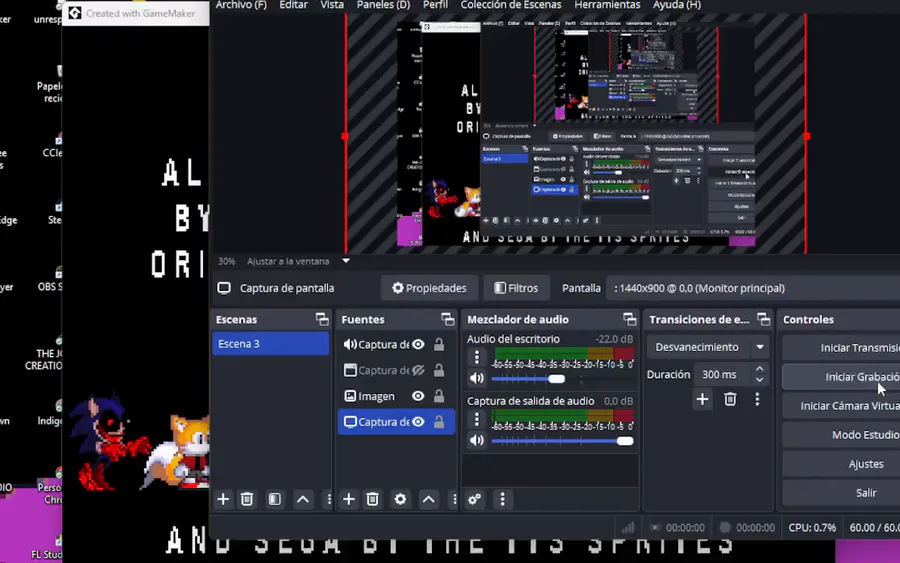Unlock the selected Captura de pantalla source
Image resolution: width=900 pixels, height=563 pixels.
tap(439, 422)
